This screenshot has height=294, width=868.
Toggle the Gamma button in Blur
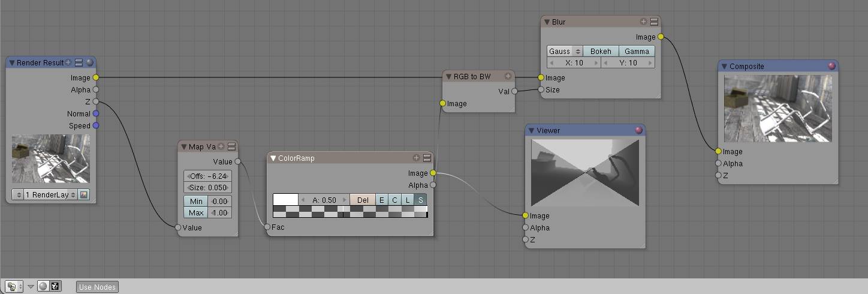[x=637, y=52]
